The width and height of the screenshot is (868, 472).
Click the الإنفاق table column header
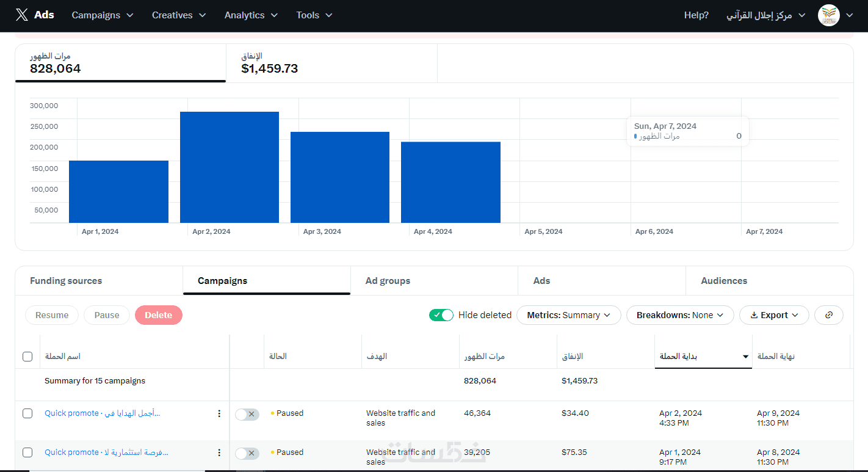[572, 357]
